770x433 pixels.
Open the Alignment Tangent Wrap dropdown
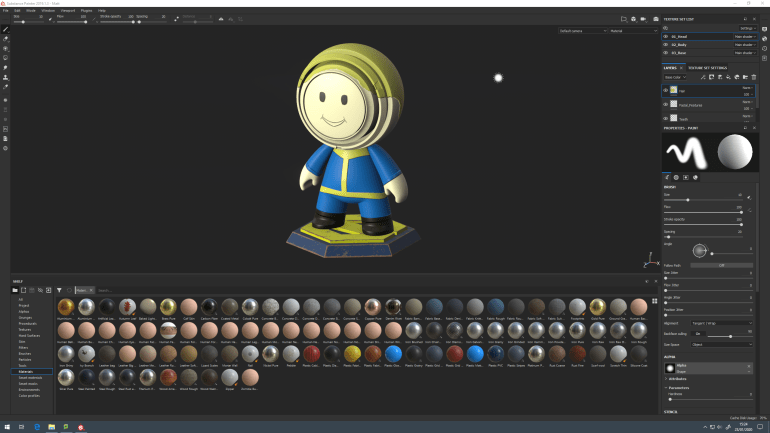pos(721,324)
